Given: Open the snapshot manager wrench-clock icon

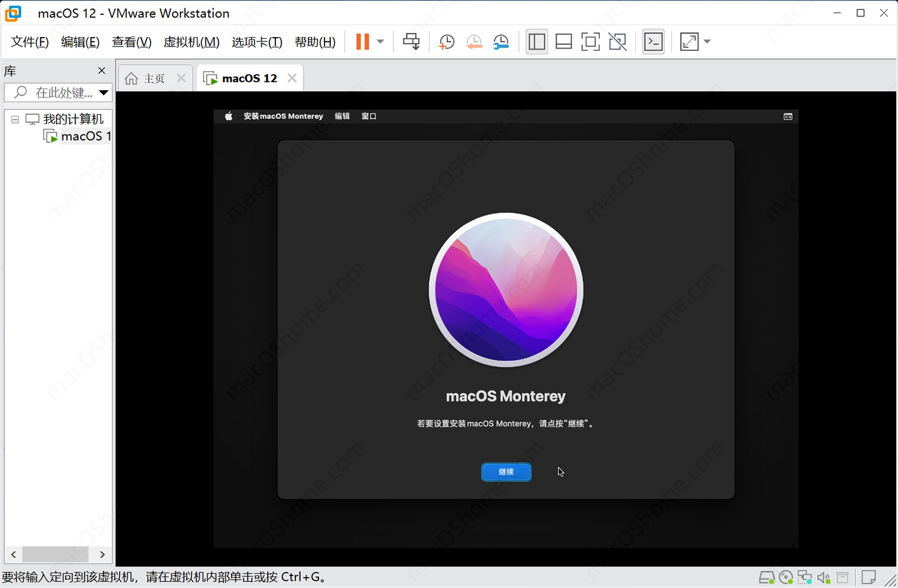Looking at the screenshot, I should tap(501, 42).
